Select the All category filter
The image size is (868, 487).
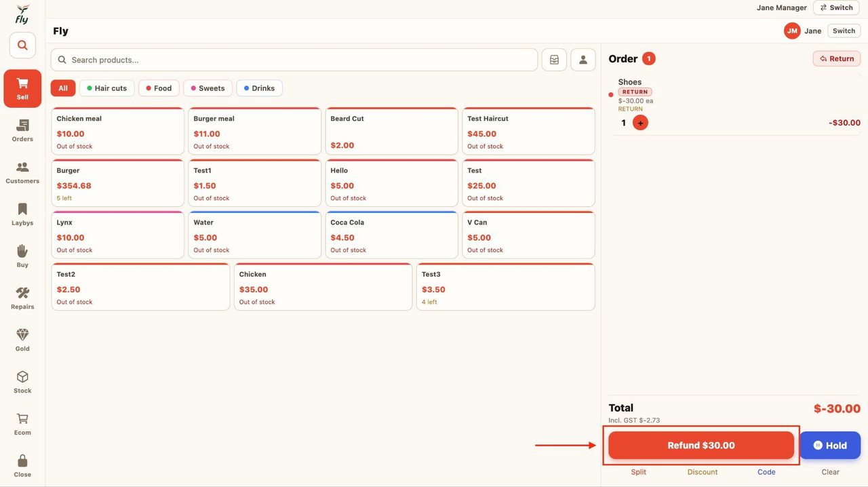point(63,88)
